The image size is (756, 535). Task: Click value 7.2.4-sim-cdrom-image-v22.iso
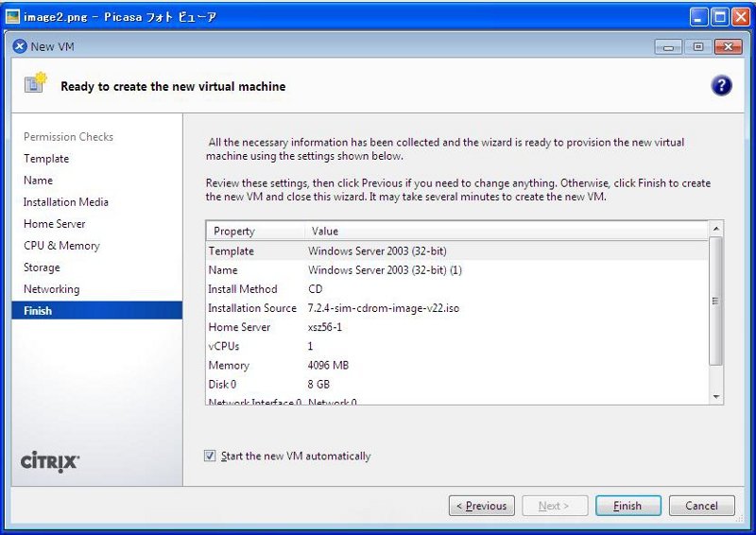(x=384, y=308)
